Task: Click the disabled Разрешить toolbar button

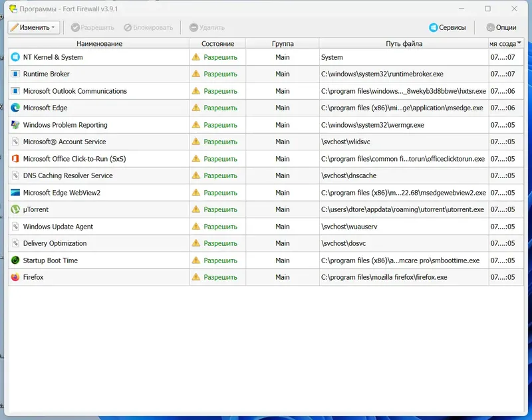Action: coord(92,27)
